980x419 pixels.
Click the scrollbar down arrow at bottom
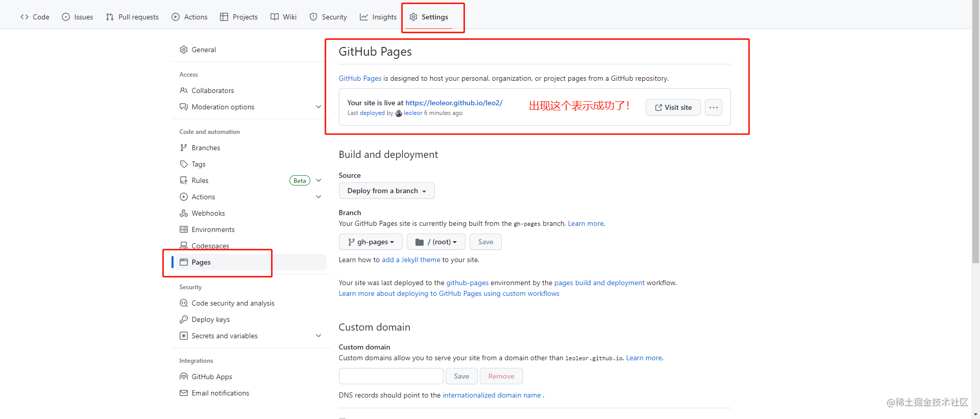tap(976, 414)
